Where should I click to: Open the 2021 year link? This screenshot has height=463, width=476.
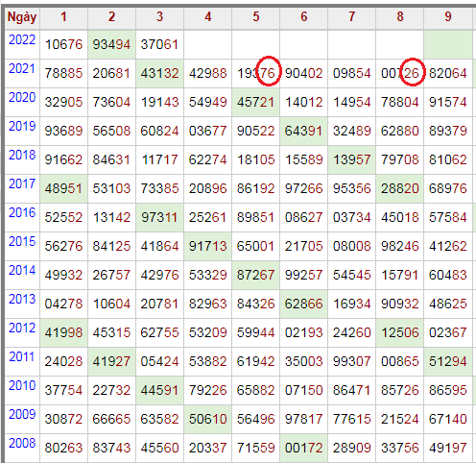22,69
